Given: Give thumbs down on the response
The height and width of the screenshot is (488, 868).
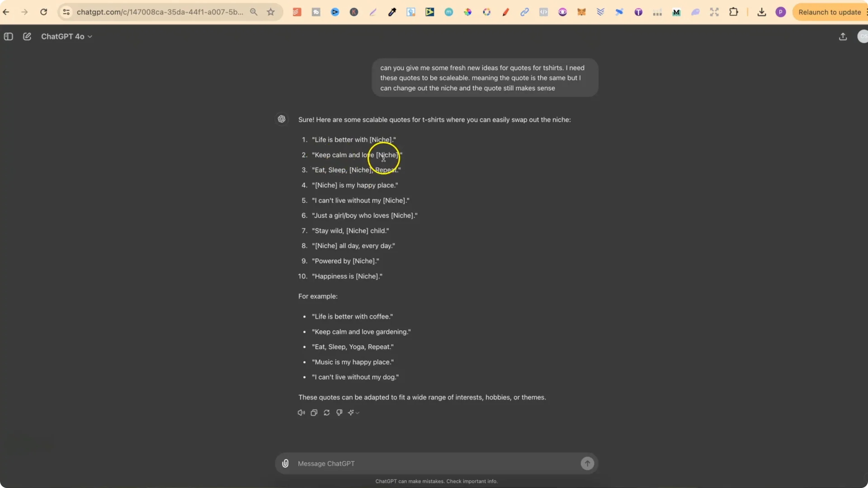Looking at the screenshot, I should (339, 413).
